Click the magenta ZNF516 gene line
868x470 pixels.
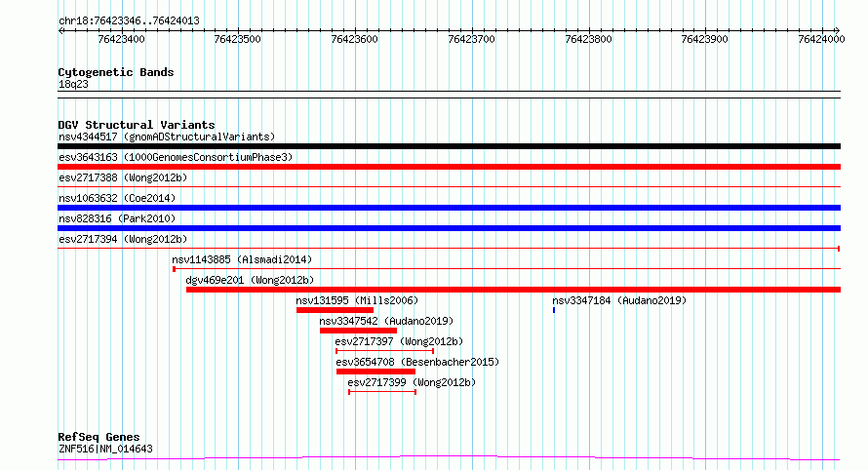click(449, 458)
